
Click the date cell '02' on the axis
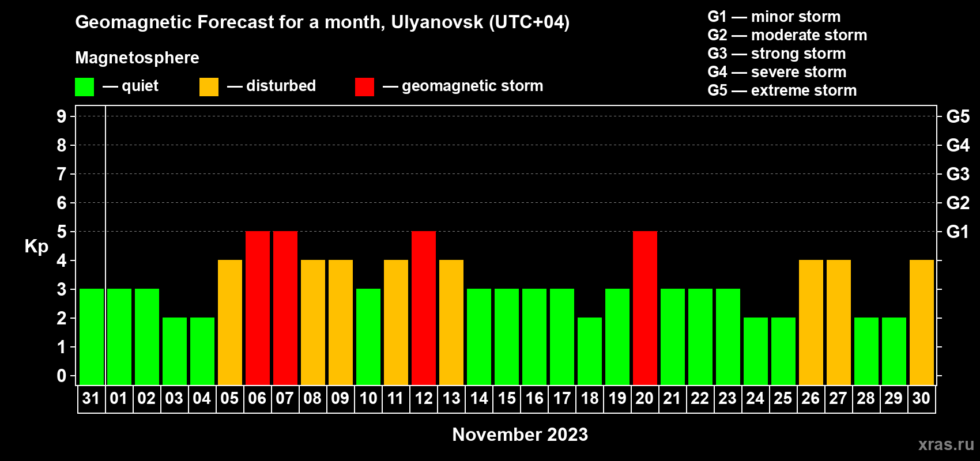pyautogui.click(x=146, y=399)
